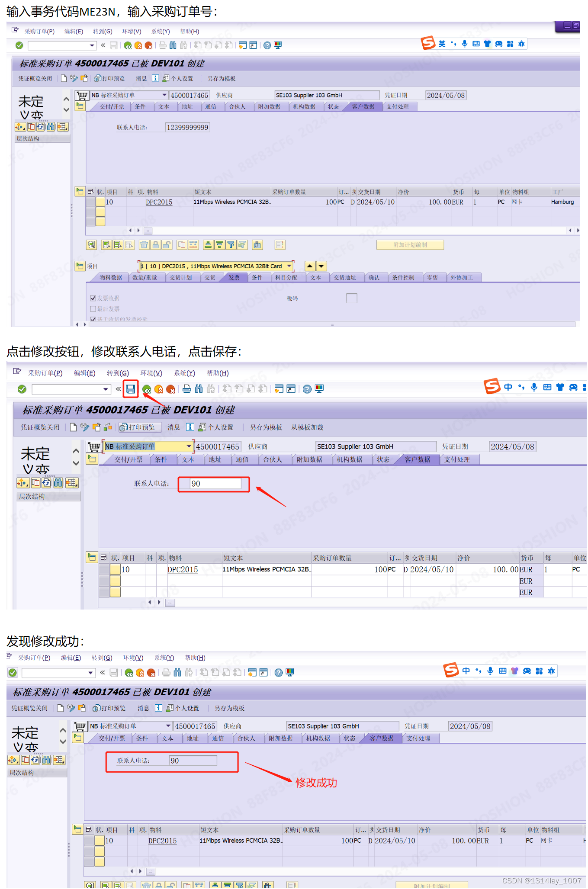Switch to 支付处理 tab in second screenshot

coord(457,459)
